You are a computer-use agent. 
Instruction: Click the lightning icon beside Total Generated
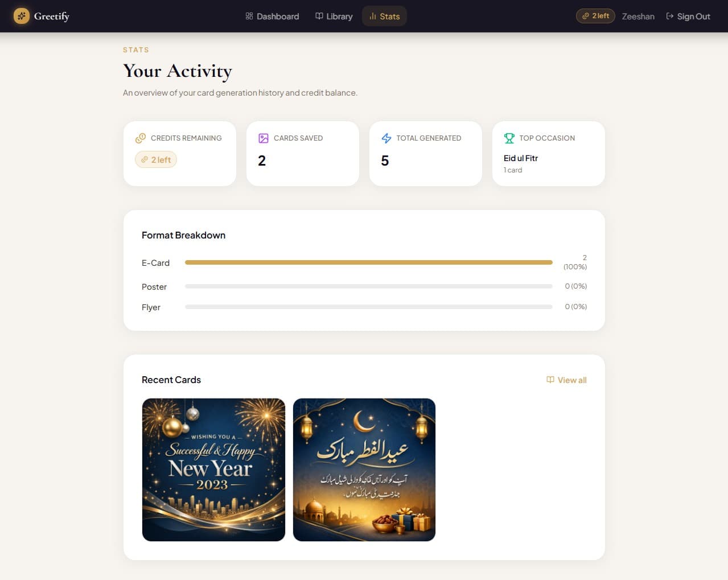386,138
